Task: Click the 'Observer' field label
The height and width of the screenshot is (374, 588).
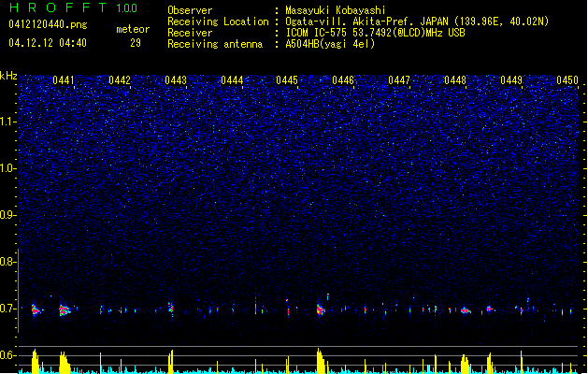Action: click(x=190, y=10)
